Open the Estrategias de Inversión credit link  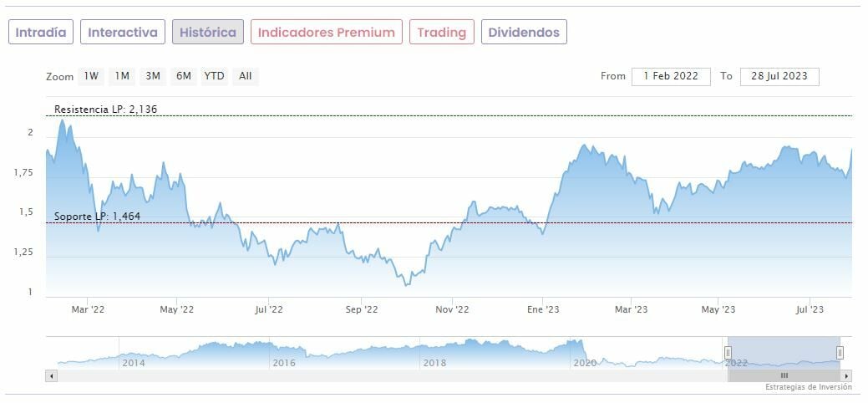point(808,388)
